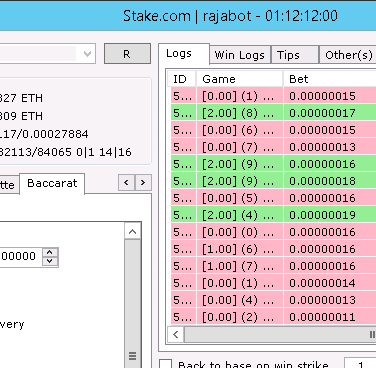Click the game cell [2.00] (4)

pyautogui.click(x=240, y=215)
